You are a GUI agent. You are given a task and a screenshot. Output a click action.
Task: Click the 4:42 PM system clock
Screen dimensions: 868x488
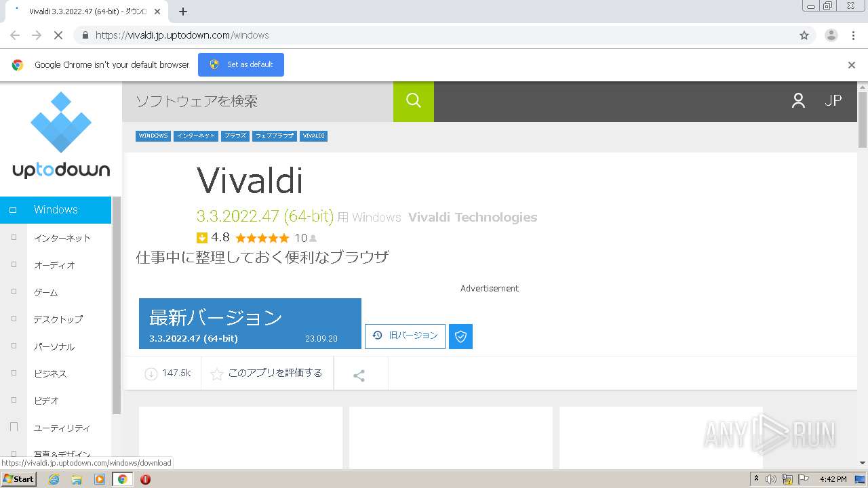click(x=833, y=479)
